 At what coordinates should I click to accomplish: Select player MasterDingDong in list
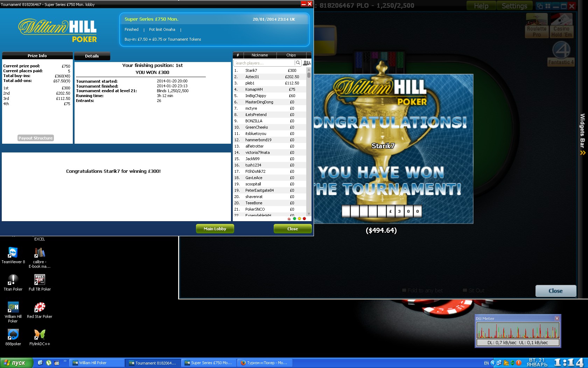(x=269, y=102)
